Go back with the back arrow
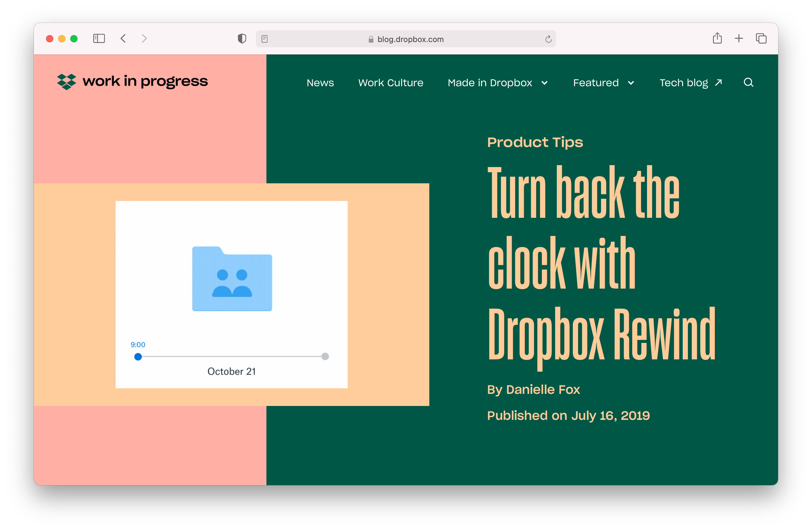The height and width of the screenshot is (530, 812). 123,38
